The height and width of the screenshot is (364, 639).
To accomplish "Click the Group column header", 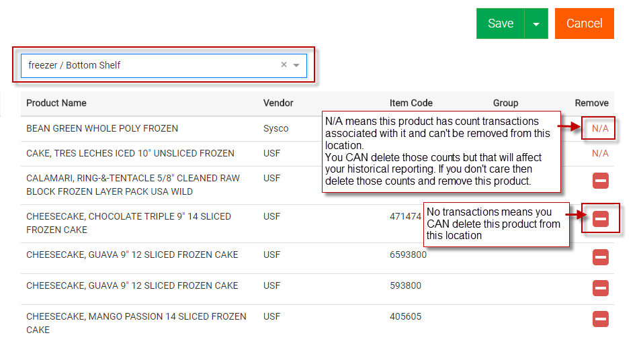I will [505, 103].
